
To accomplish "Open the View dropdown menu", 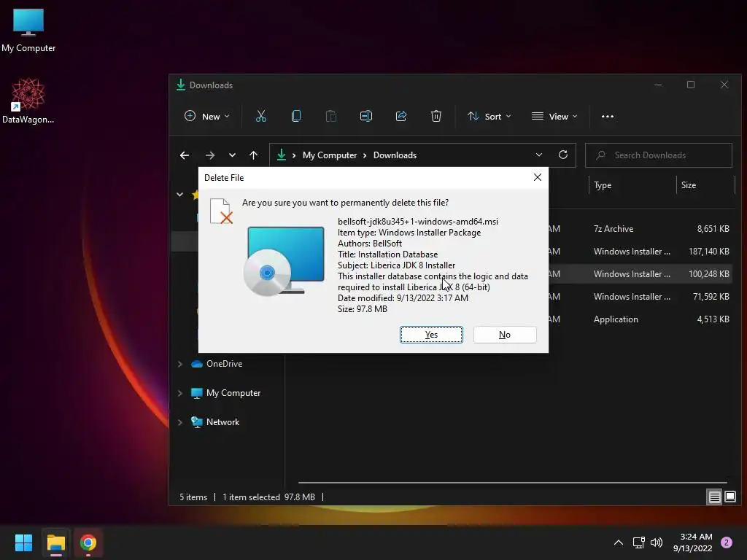I will [x=554, y=116].
